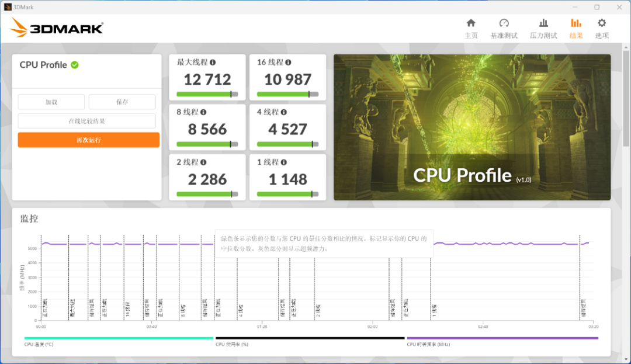Click the 1 148 score value

pos(287,179)
